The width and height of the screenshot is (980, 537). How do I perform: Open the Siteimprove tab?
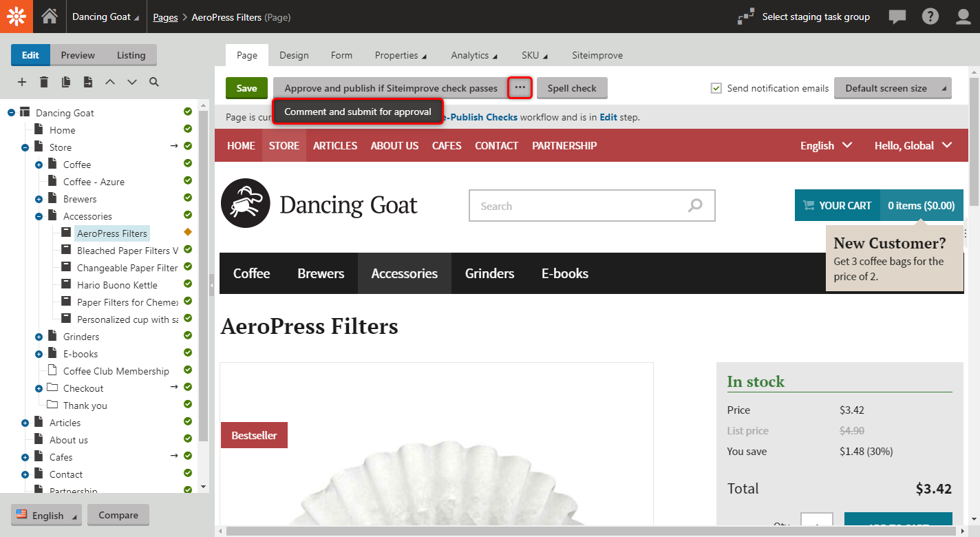pos(597,55)
